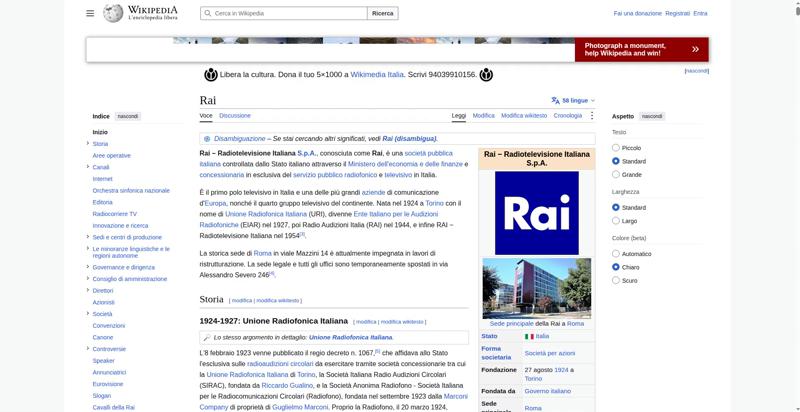Expand Consiglio di amministrazione section
800x412 pixels.
tap(88, 279)
